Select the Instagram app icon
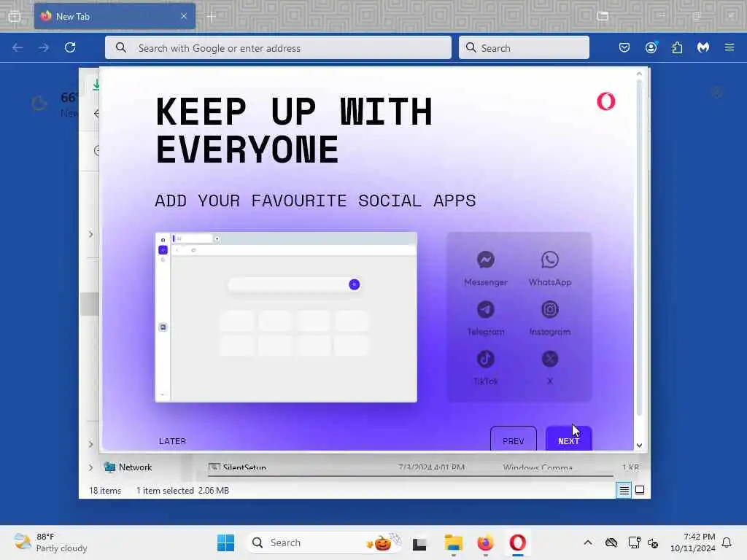Viewport: 747px width, 560px height. pyautogui.click(x=550, y=309)
